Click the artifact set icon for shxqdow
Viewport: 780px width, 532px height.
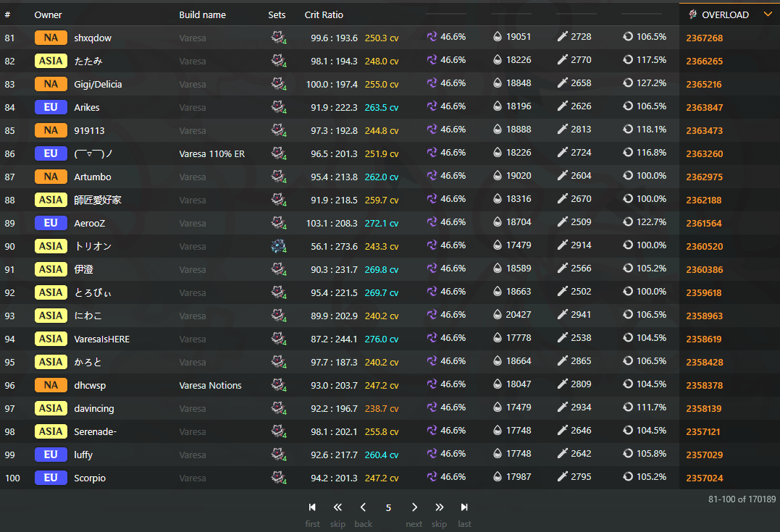(x=278, y=38)
